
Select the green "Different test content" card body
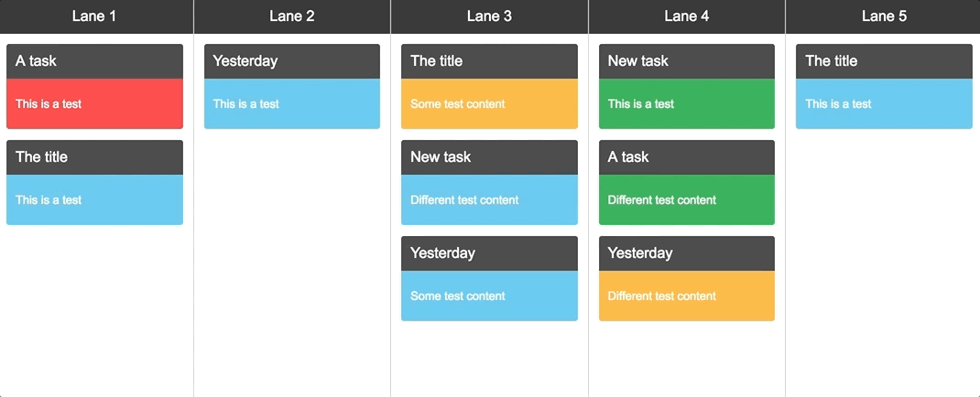click(x=687, y=200)
